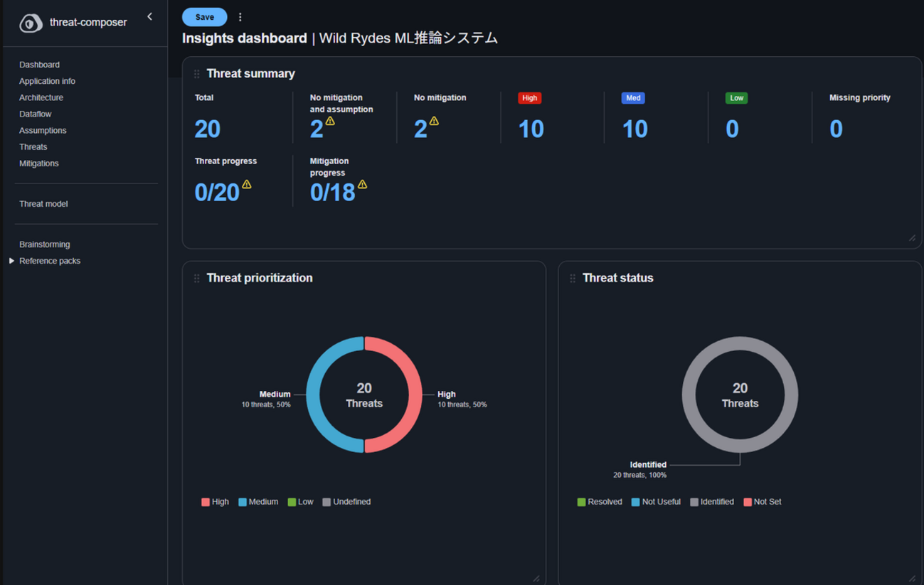This screenshot has width=924, height=585.
Task: Navigate to Dataflow
Action: point(36,114)
